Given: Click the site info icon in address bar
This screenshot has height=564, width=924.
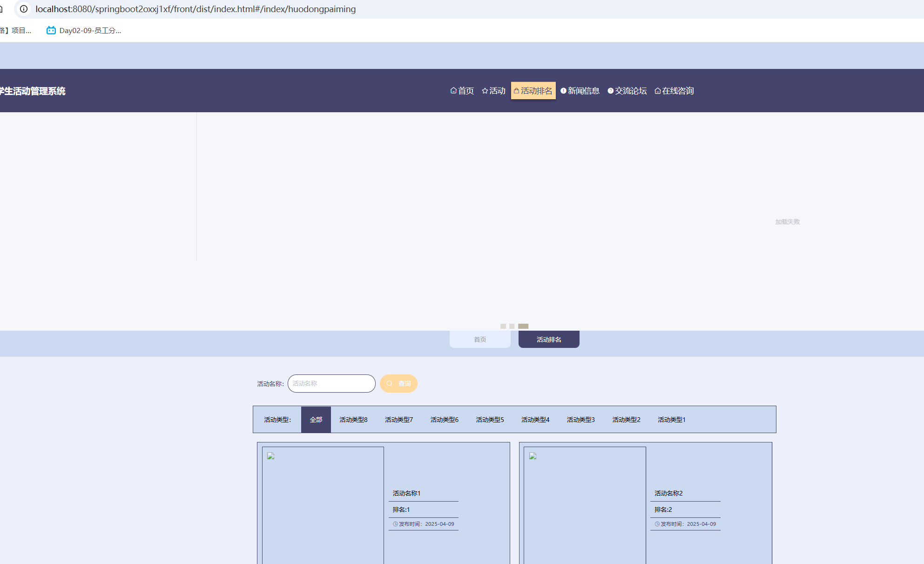Looking at the screenshot, I should point(24,9).
